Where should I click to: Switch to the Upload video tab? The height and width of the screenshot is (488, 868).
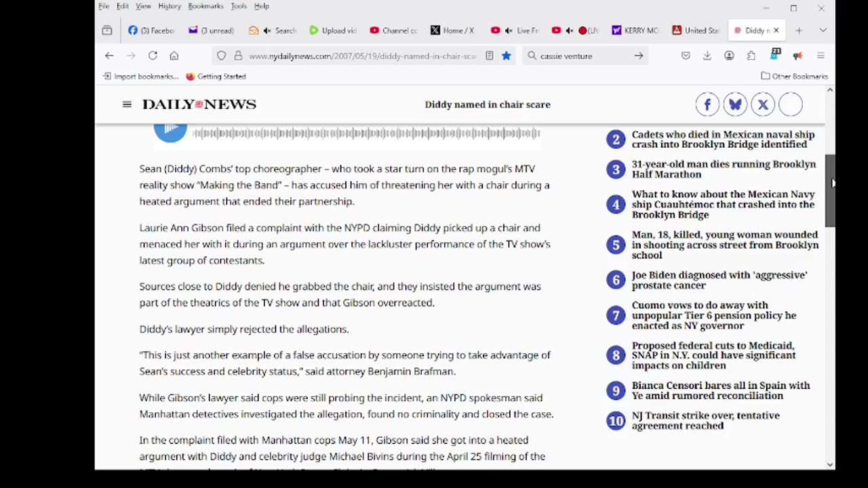point(332,30)
